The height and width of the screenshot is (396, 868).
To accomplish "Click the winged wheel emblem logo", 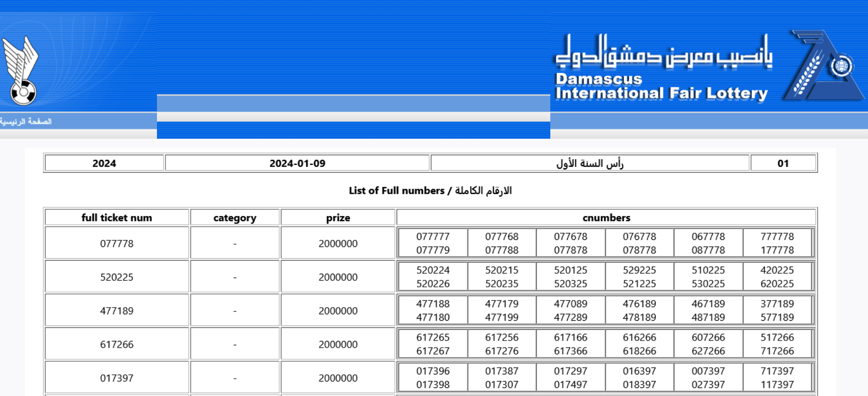I will click(x=20, y=71).
